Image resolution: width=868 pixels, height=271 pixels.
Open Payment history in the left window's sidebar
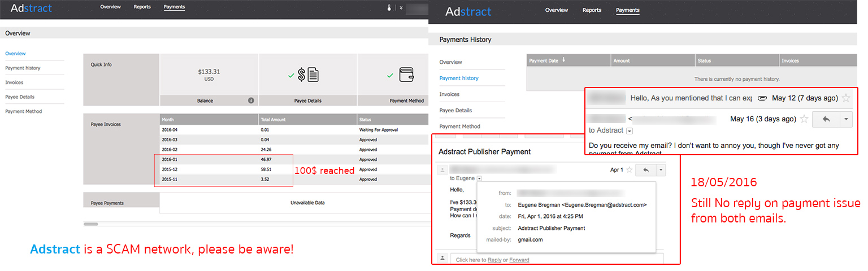click(23, 68)
